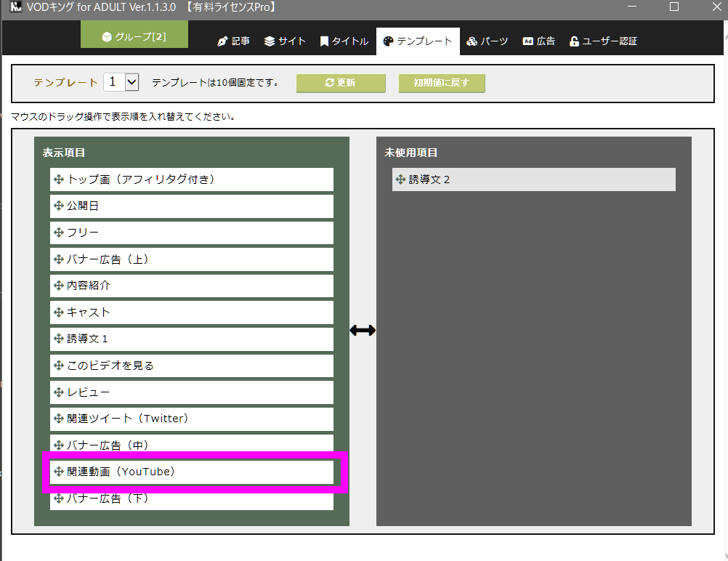The height and width of the screenshot is (561, 728).
Task: Select the パーツ tab
Action: pos(488,41)
